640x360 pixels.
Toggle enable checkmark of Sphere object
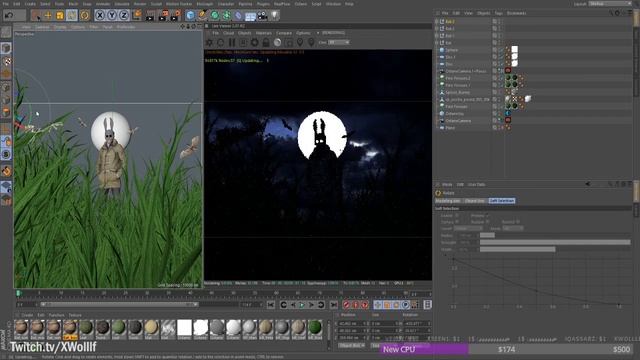tap(502, 50)
